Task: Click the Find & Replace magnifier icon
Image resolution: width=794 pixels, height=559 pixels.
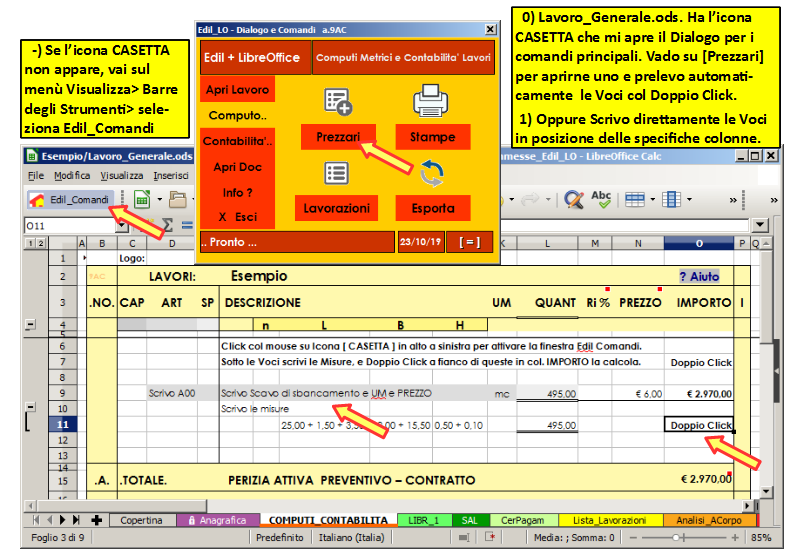Action: 574,199
